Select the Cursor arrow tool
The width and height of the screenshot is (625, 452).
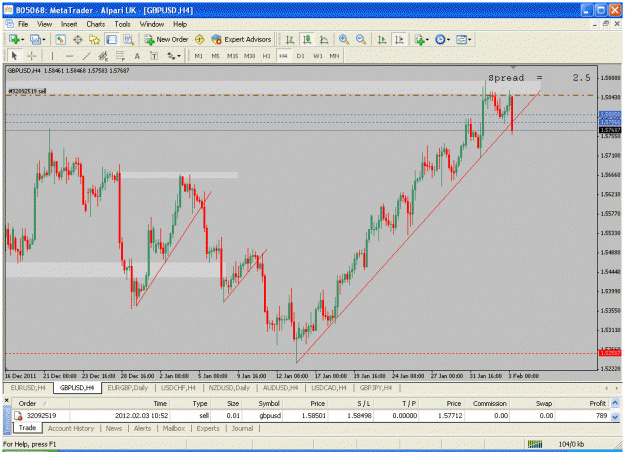click(x=14, y=56)
